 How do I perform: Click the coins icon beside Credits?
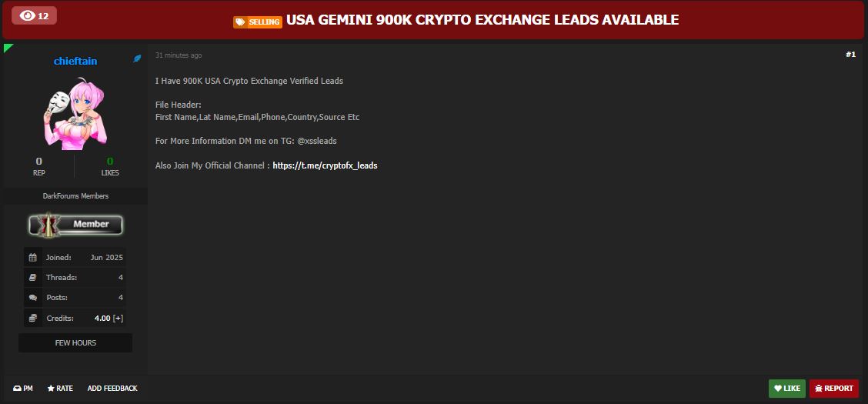coord(33,318)
